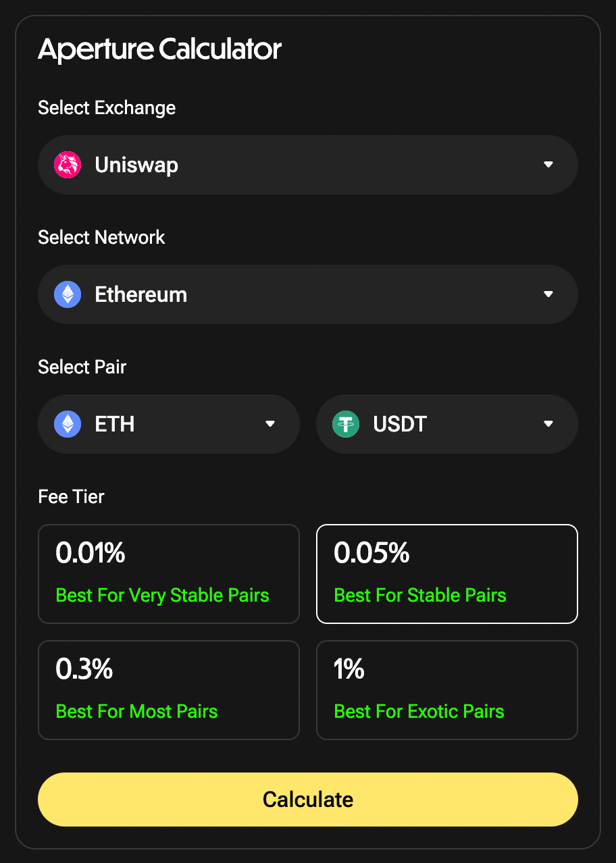Viewport: 616px width, 863px height.
Task: Click the ETH token icon in the pair selector
Action: click(x=66, y=423)
